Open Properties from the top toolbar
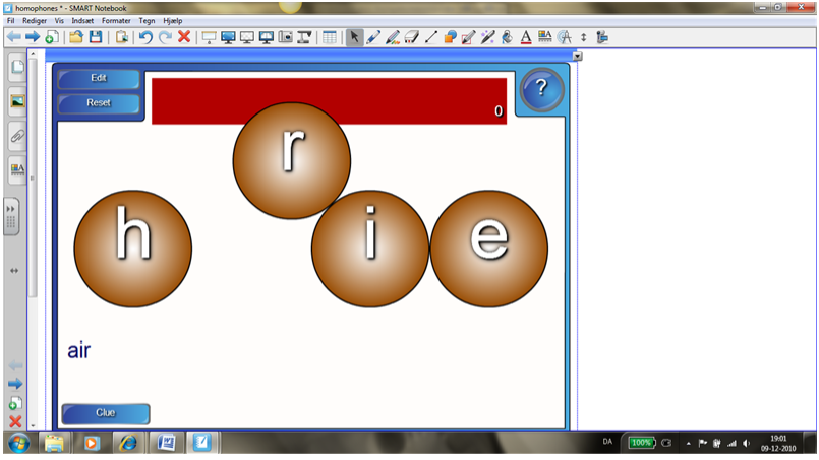819x460 pixels. pos(545,37)
